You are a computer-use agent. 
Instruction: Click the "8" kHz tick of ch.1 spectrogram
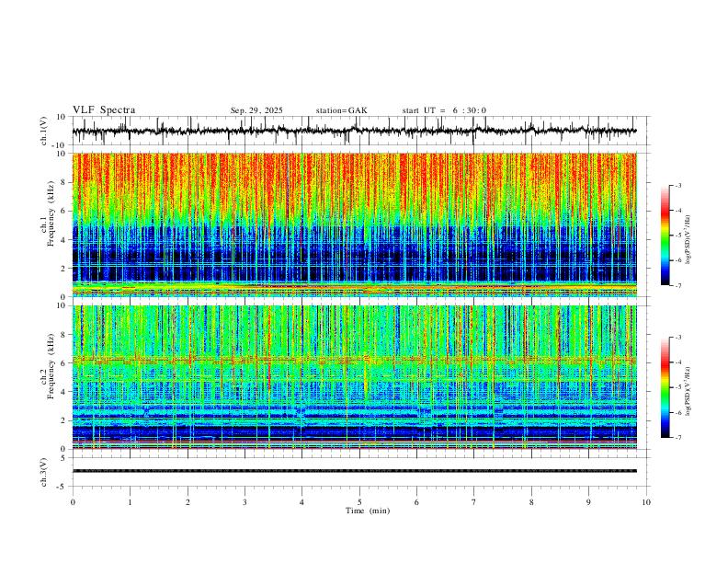click(x=64, y=182)
